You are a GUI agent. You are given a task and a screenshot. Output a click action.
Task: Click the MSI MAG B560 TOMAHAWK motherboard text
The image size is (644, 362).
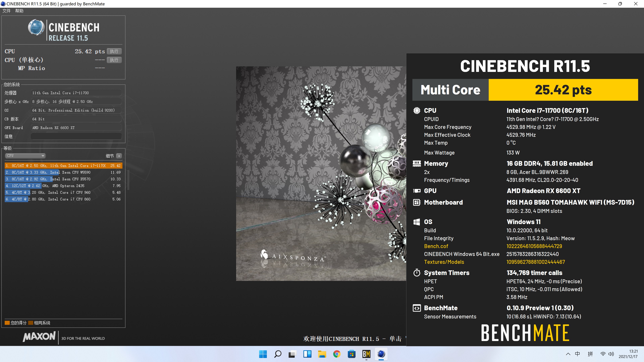570,202
